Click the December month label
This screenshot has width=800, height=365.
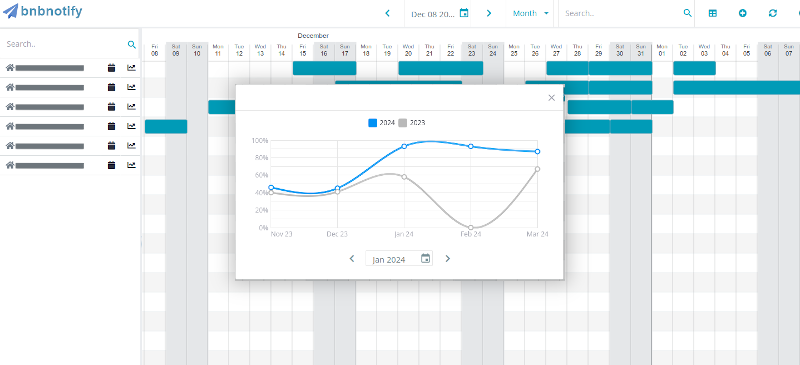(x=313, y=36)
